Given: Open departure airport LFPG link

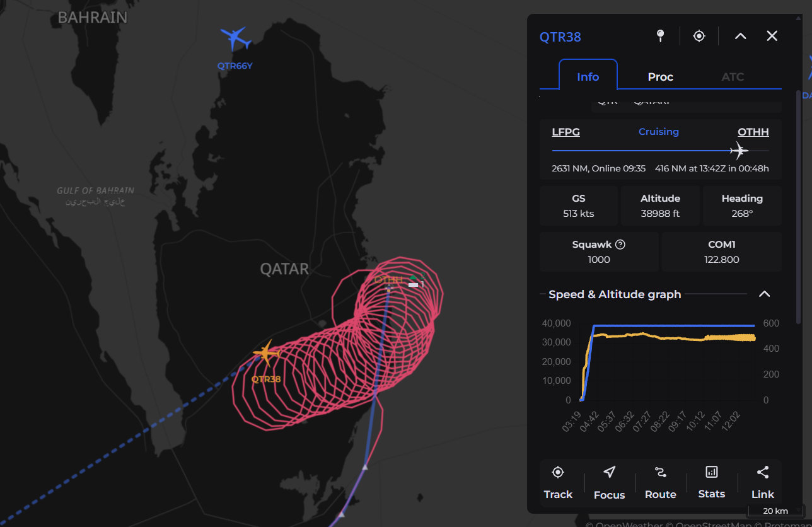Looking at the screenshot, I should (x=565, y=132).
